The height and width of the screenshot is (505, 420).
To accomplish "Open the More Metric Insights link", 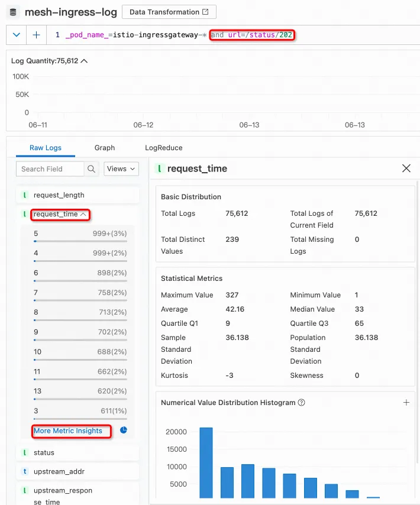I will (x=68, y=431).
